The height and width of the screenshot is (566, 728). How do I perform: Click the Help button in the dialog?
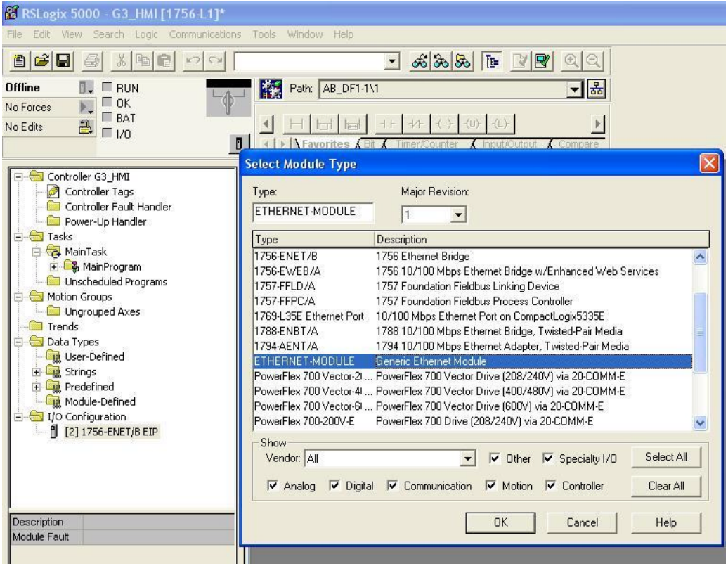coord(665,523)
